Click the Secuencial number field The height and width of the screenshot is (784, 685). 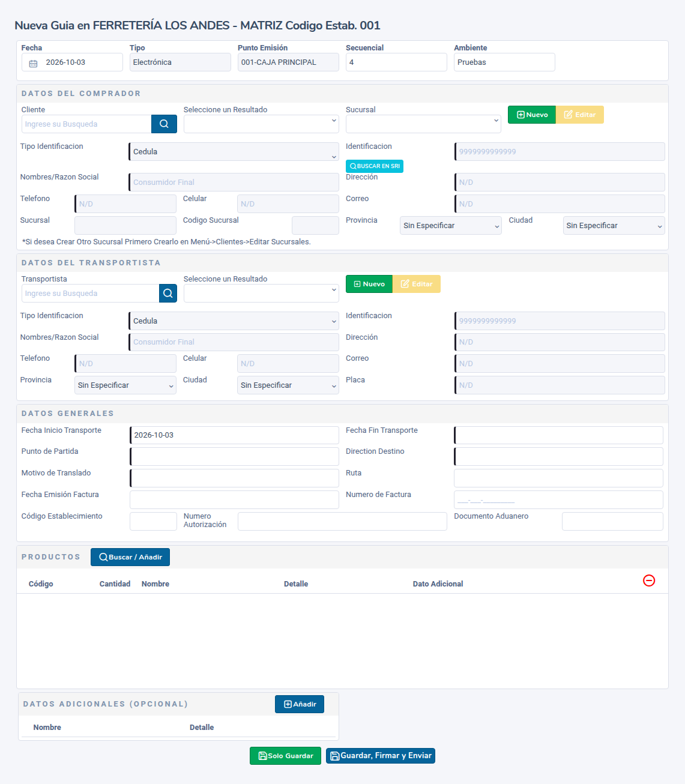coord(396,62)
